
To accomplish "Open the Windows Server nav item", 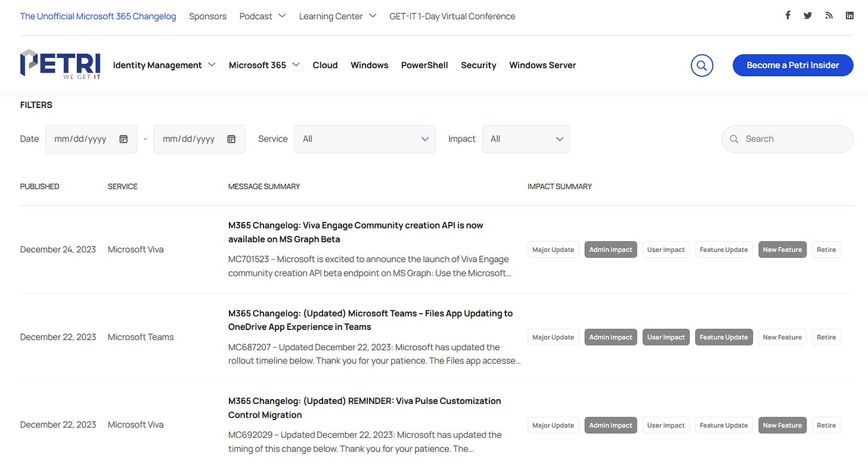I will pyautogui.click(x=542, y=65).
